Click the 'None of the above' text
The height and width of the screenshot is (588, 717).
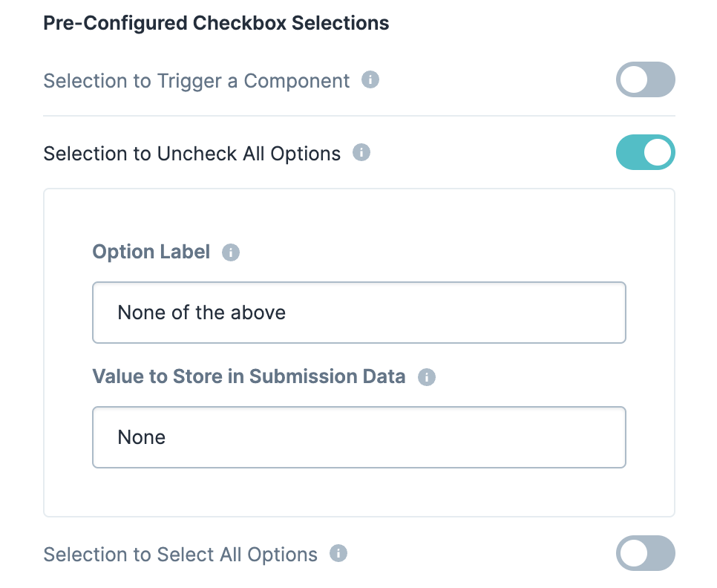coord(202,313)
